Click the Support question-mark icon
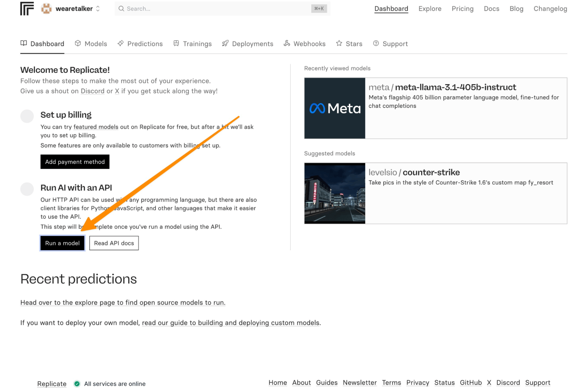This screenshot has height=392, width=588. (376, 44)
